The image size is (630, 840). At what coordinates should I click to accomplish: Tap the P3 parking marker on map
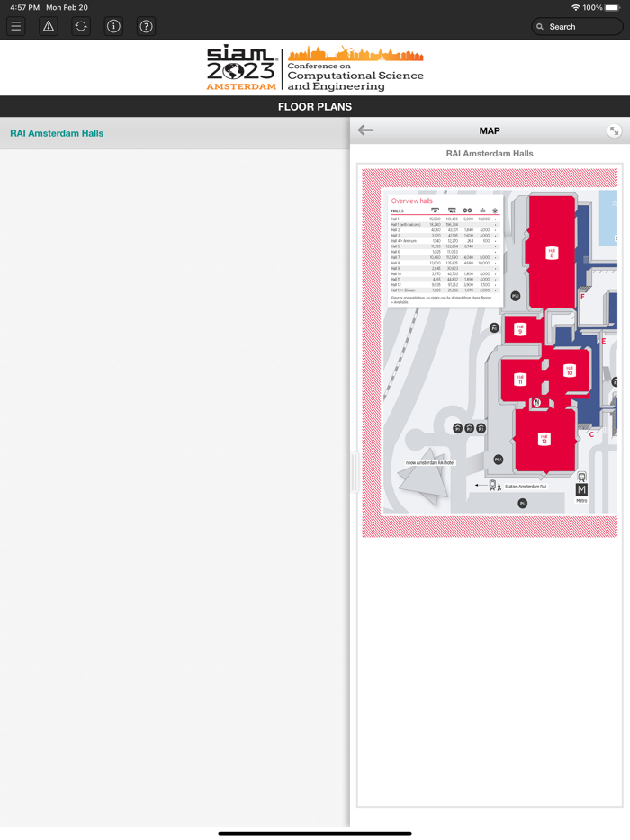tap(481, 428)
